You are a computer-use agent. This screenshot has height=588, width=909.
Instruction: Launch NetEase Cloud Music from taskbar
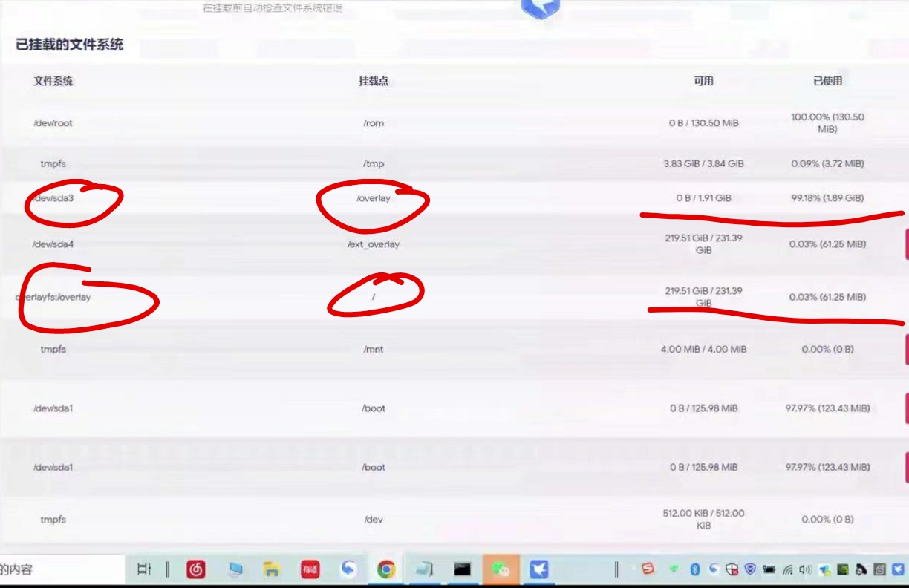tap(196, 569)
